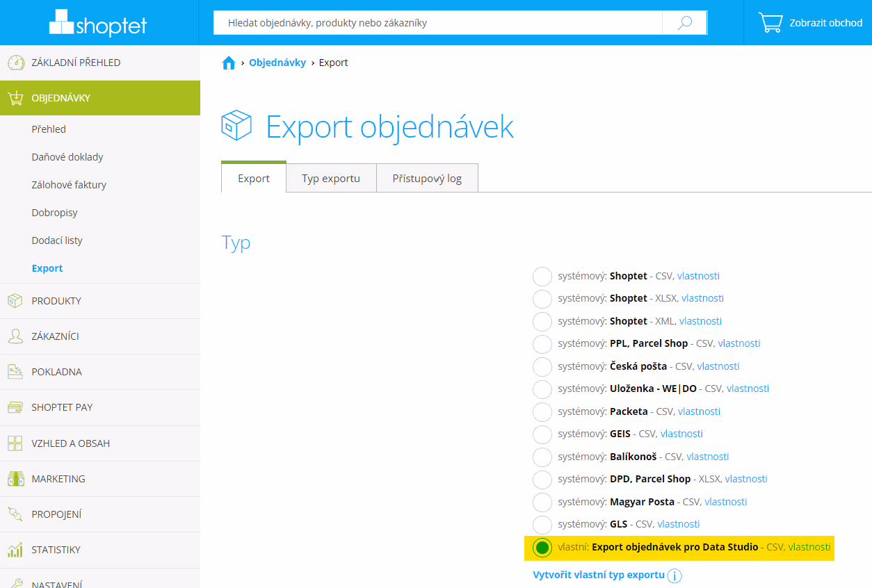Click the Statistiky bar chart icon
Screen dimensions: 872x588
[15, 550]
